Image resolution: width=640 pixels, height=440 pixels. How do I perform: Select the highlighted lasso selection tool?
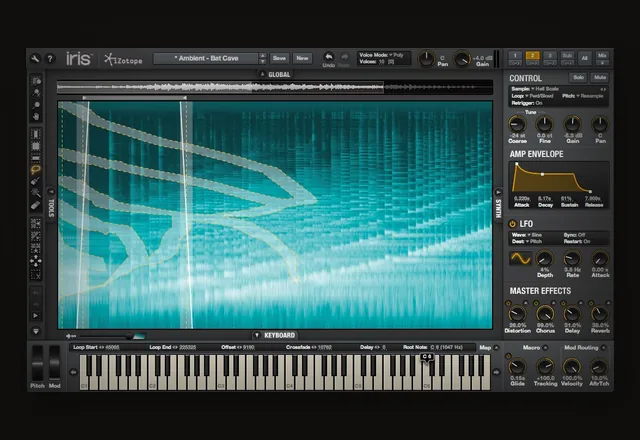[x=36, y=169]
